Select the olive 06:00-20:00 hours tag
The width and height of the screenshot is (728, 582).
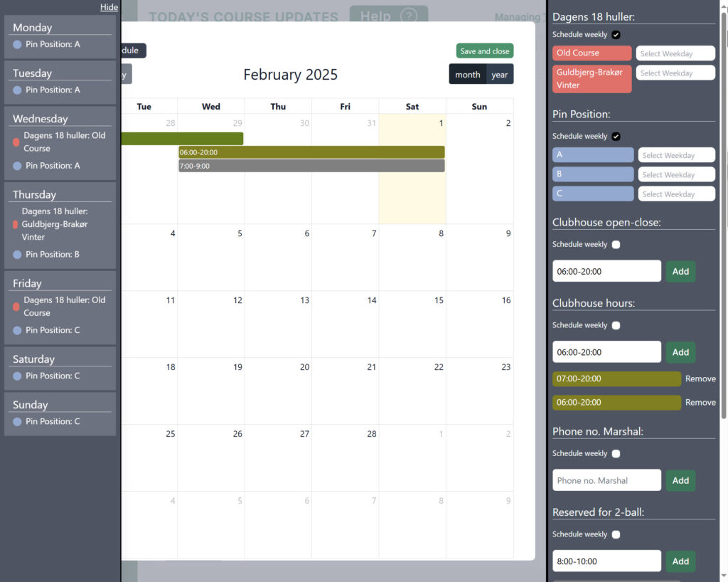pos(616,402)
